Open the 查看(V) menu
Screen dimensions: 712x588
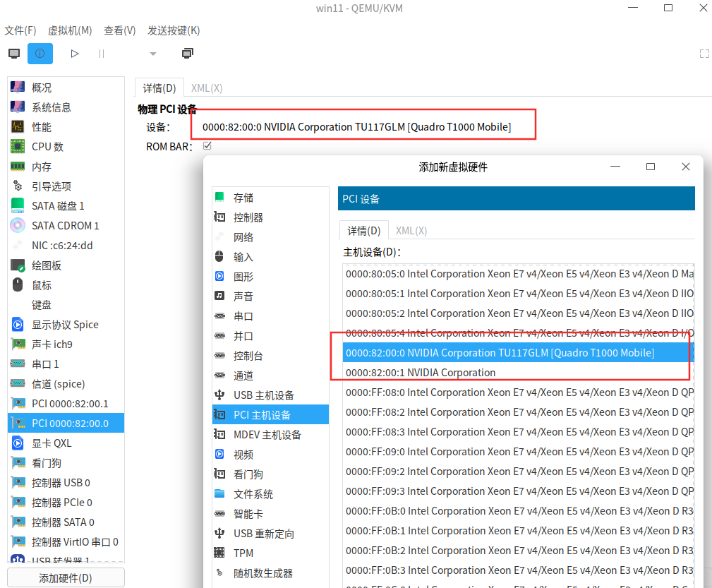point(120,30)
